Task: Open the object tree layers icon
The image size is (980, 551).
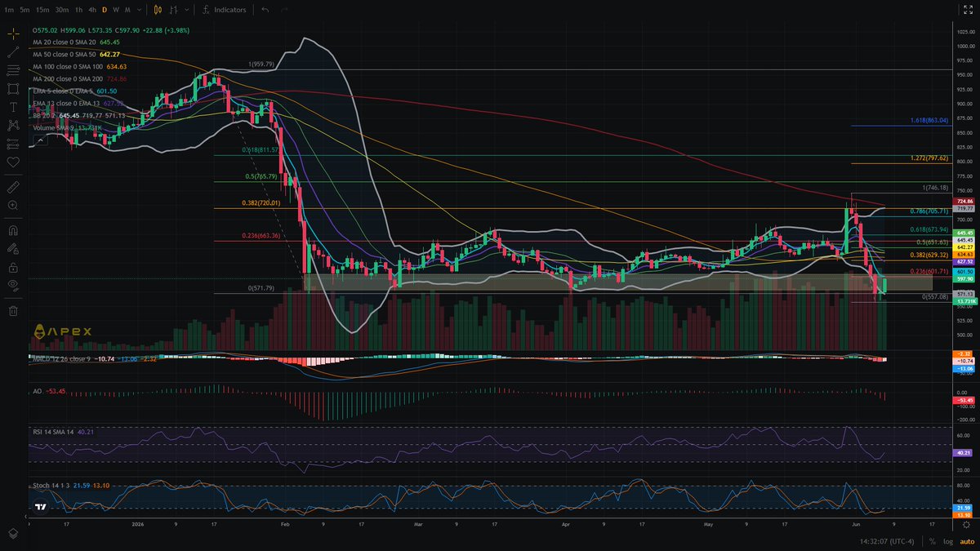Action: pyautogui.click(x=12, y=532)
